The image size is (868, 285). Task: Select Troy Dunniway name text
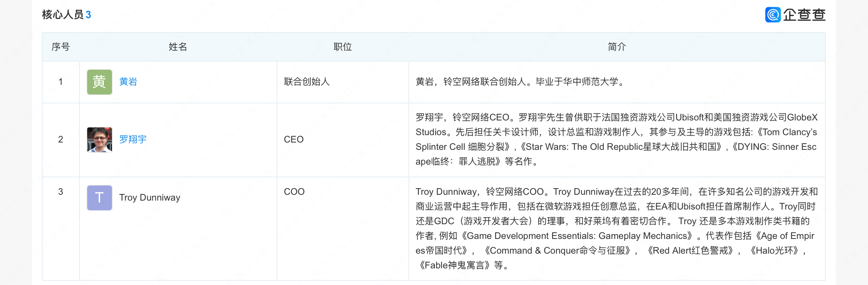coord(150,197)
